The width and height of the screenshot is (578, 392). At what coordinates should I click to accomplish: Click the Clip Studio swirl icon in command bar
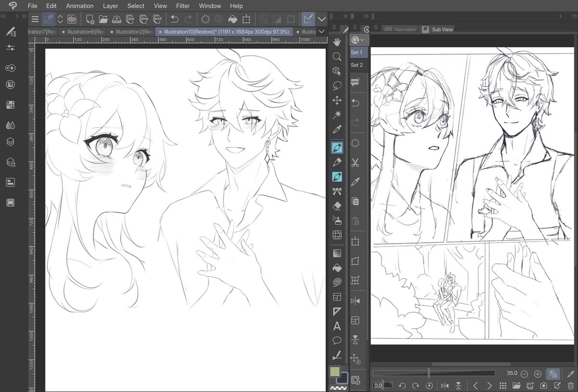[72, 19]
